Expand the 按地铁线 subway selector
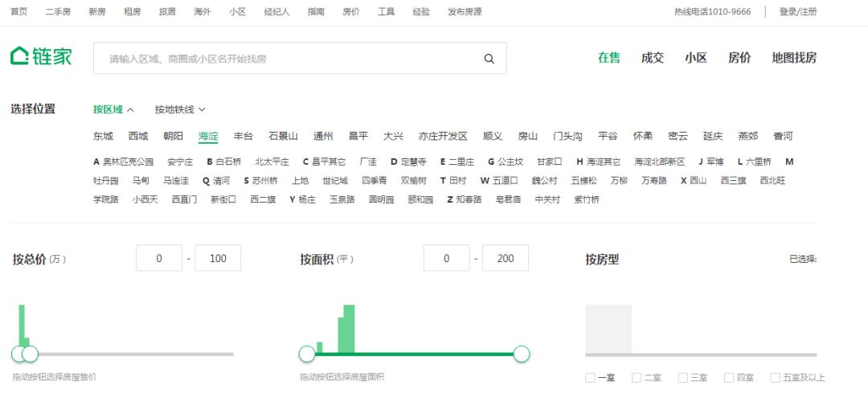The height and width of the screenshot is (410, 868). 180,109
